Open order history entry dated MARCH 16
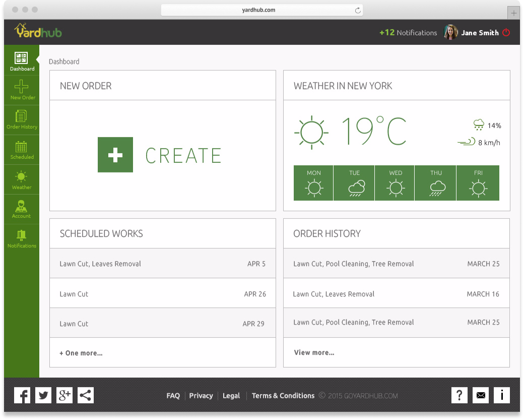 (397, 293)
